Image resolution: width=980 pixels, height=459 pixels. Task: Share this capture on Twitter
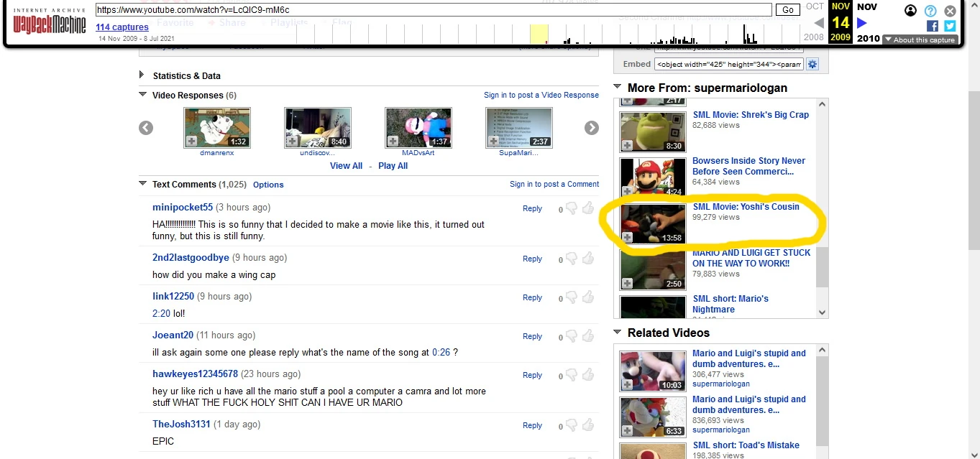pyautogui.click(x=950, y=26)
